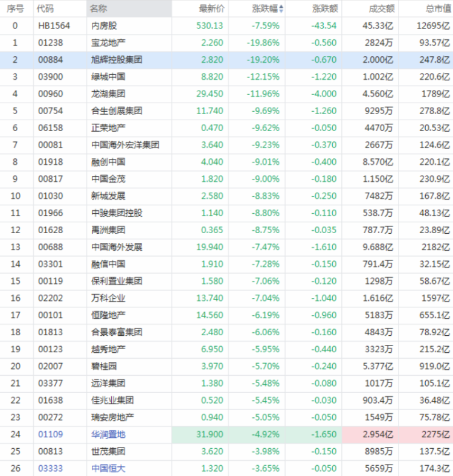Sort by 涨跌额 column header
The image size is (453, 476).
325,8
